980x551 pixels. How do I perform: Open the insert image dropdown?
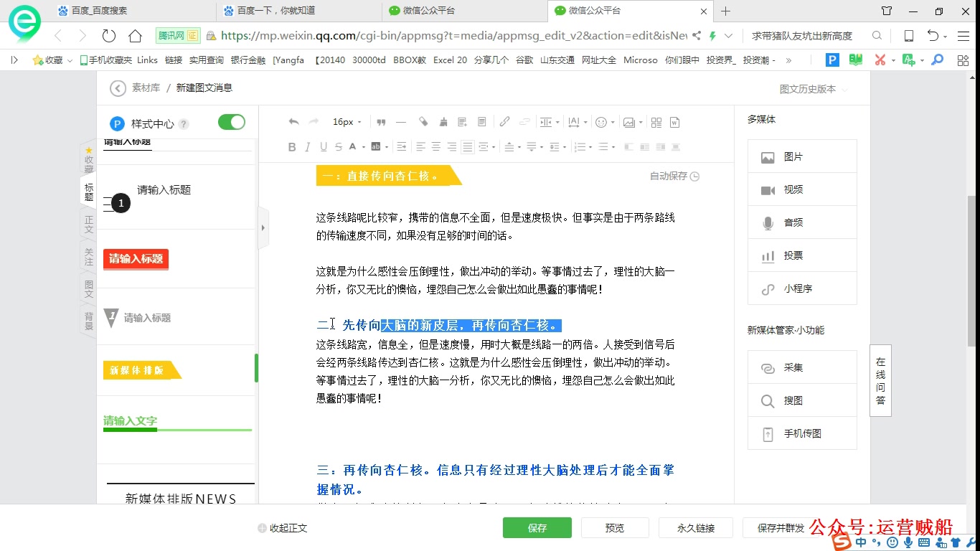pos(641,123)
